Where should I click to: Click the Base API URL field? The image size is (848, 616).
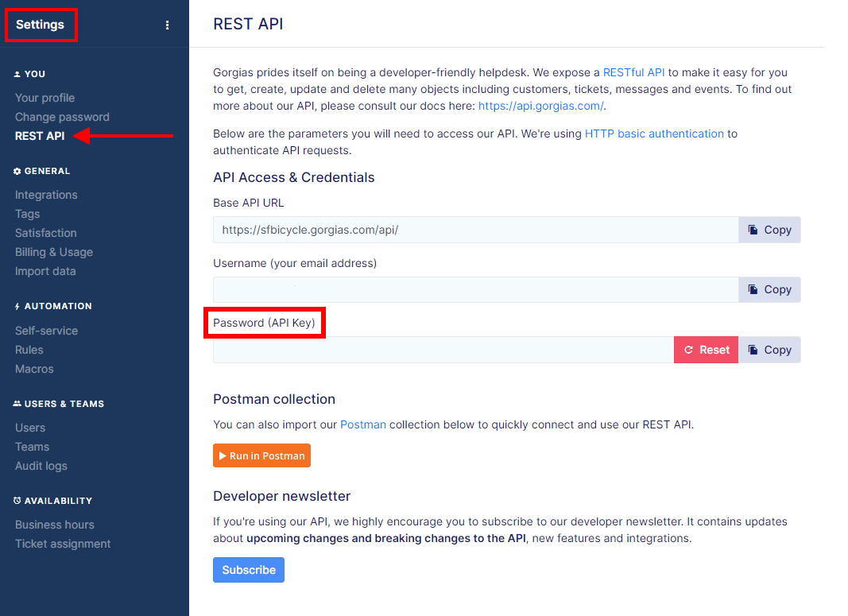click(476, 230)
